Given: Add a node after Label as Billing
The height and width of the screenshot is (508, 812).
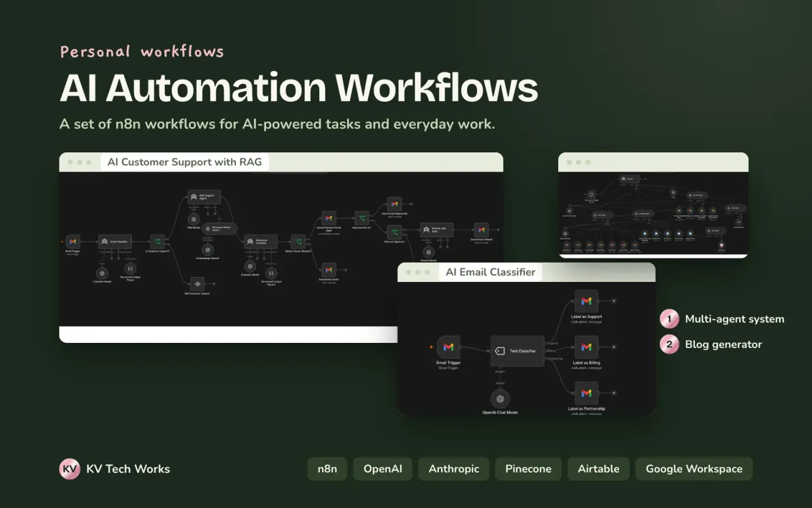Looking at the screenshot, I should pos(613,347).
